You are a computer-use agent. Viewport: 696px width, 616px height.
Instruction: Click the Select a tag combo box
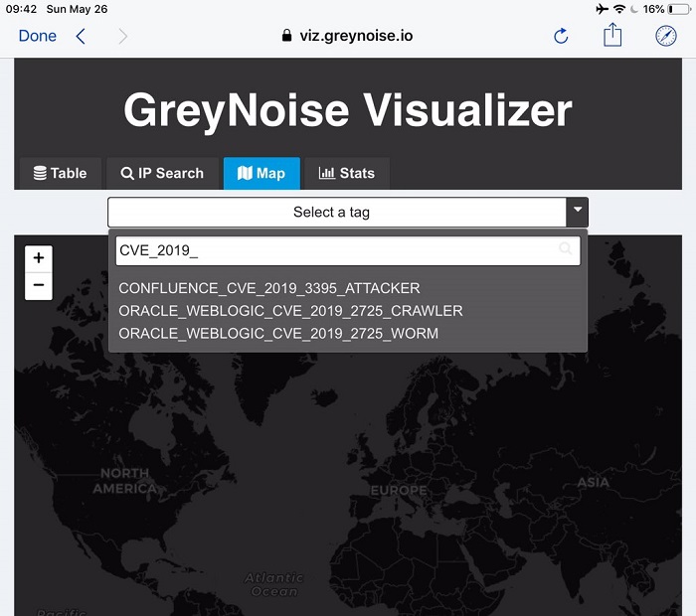click(348, 212)
